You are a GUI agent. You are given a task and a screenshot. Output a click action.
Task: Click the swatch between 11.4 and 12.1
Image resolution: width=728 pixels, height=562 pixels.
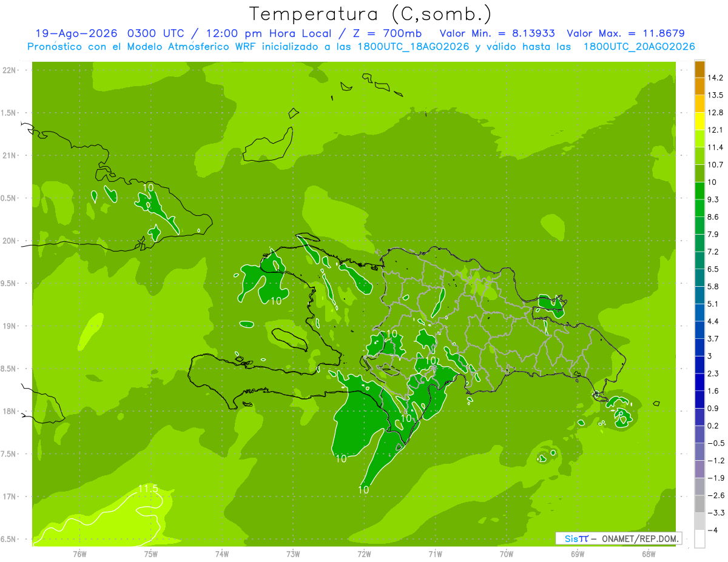click(x=699, y=139)
